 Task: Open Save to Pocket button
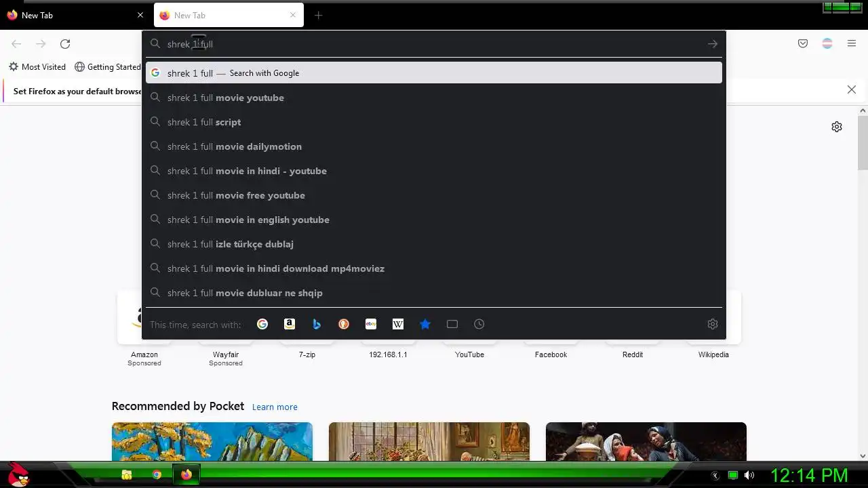(x=803, y=43)
